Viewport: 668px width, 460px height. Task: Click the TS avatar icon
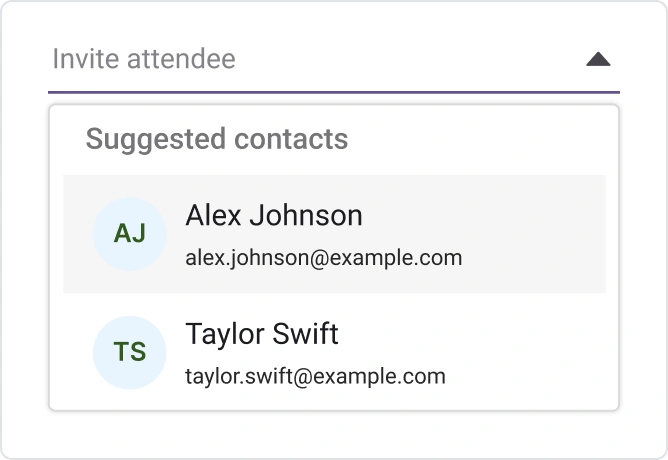pyautogui.click(x=129, y=352)
